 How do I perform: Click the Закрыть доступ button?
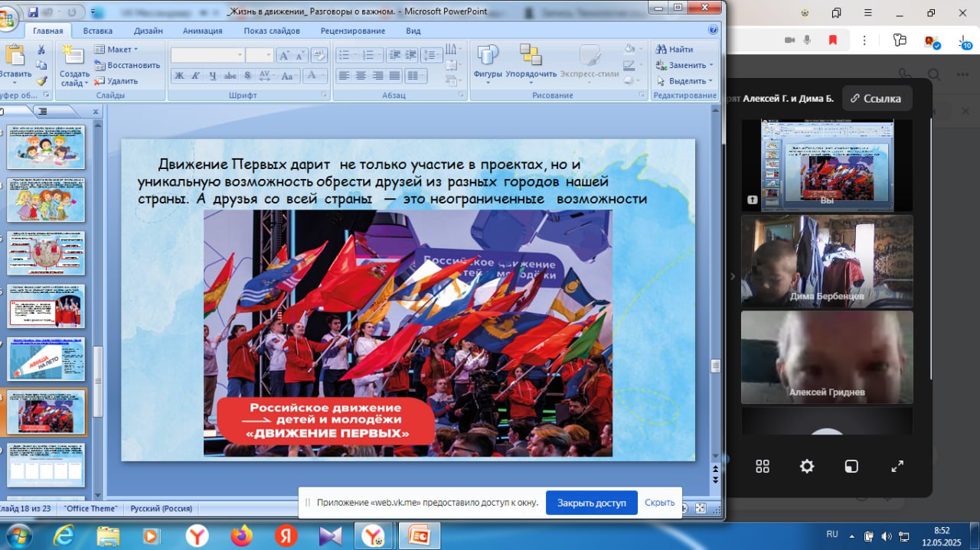point(592,503)
